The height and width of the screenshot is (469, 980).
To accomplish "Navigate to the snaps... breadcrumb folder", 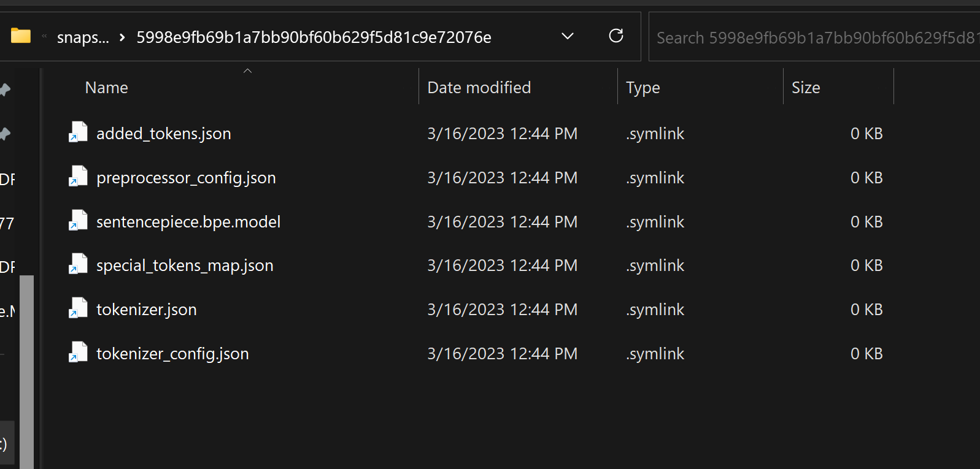I will pos(83,37).
